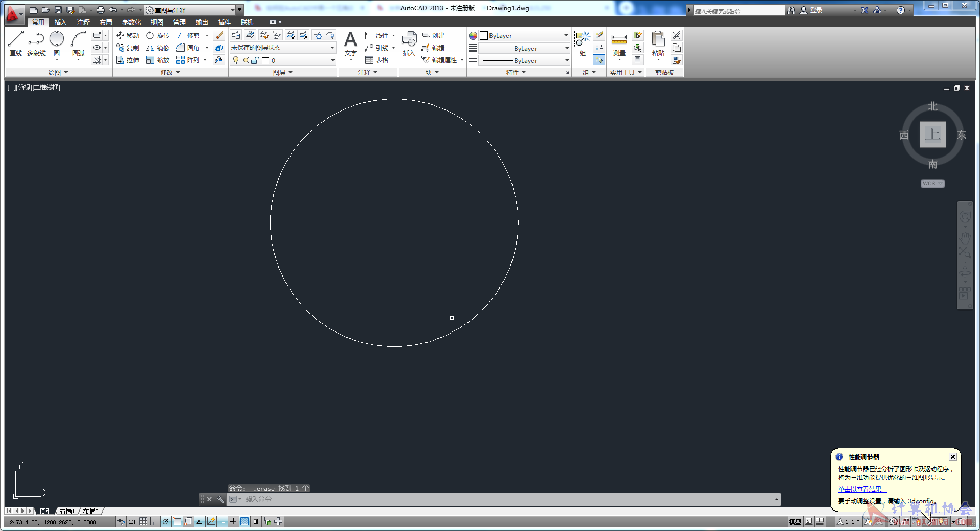Activate the Rotate (旋转) tool

[158, 35]
